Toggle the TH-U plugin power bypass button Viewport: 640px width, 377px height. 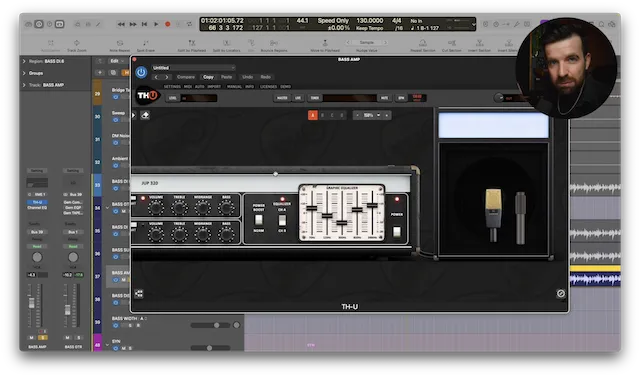click(141, 72)
